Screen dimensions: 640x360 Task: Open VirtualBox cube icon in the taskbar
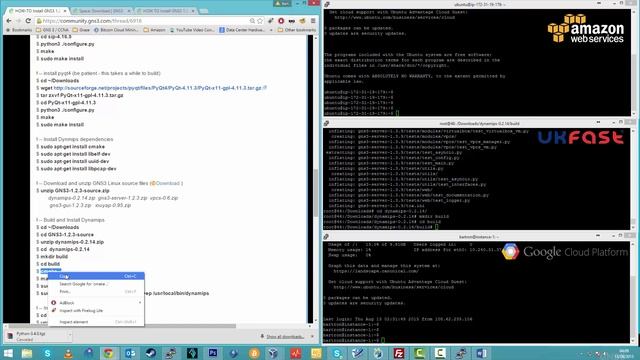274,353
